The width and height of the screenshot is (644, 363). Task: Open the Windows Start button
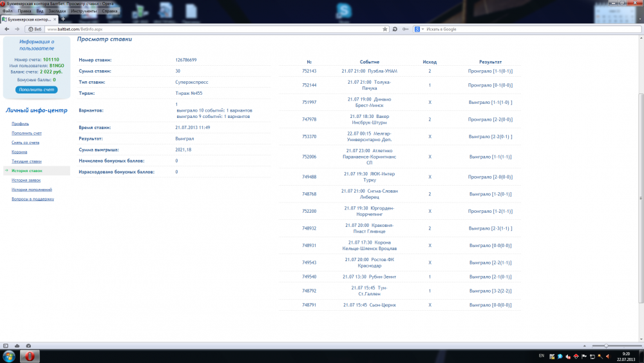click(x=9, y=356)
